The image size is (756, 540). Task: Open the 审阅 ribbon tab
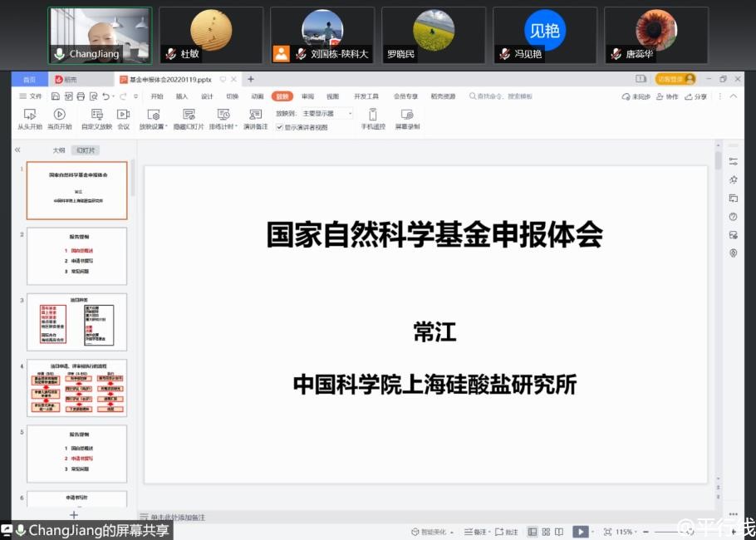307,96
